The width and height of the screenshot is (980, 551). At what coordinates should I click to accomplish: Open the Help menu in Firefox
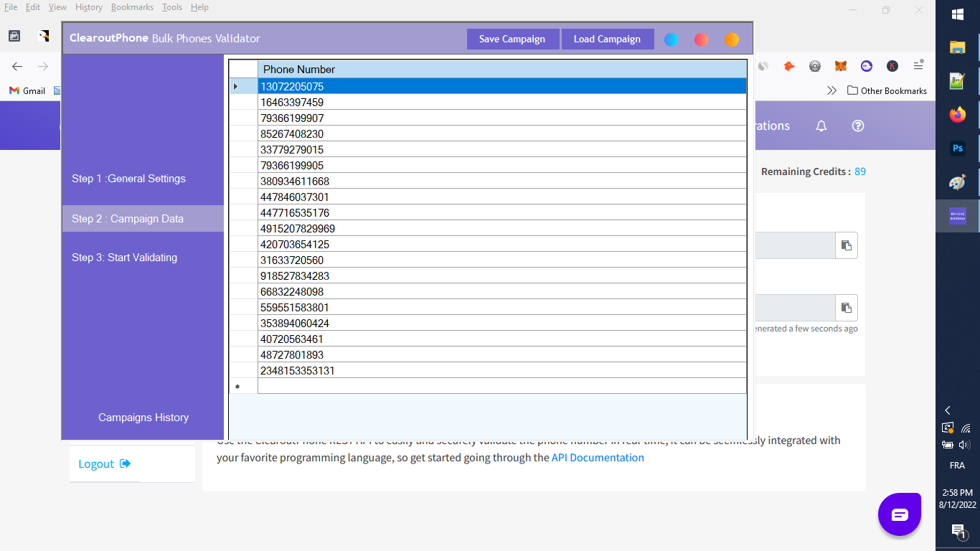[x=199, y=7]
